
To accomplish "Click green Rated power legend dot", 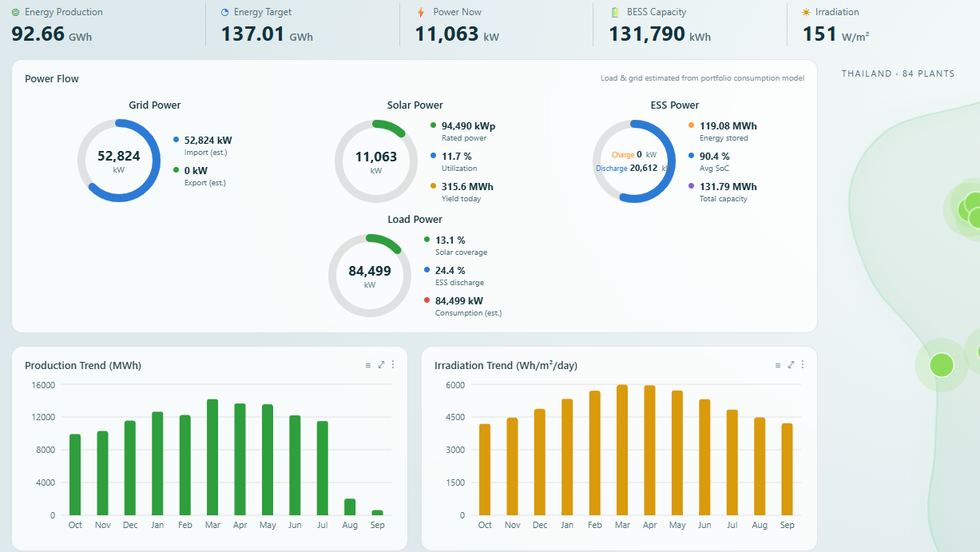I will coord(433,125).
